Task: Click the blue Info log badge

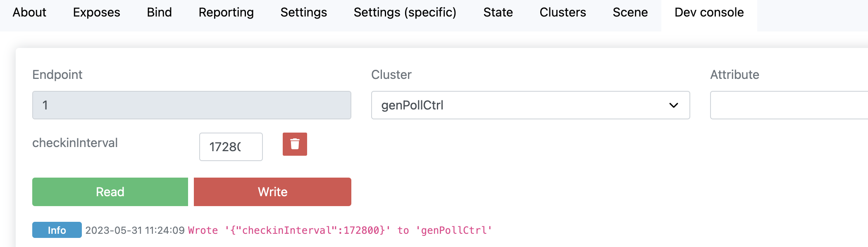Action: click(x=57, y=230)
